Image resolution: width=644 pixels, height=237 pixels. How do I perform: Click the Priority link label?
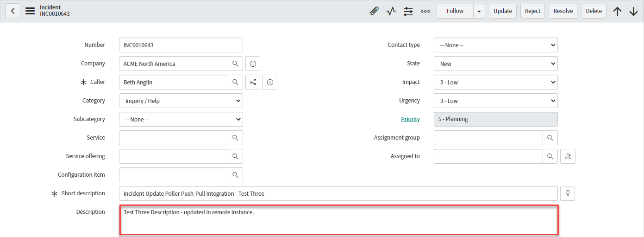(410, 119)
